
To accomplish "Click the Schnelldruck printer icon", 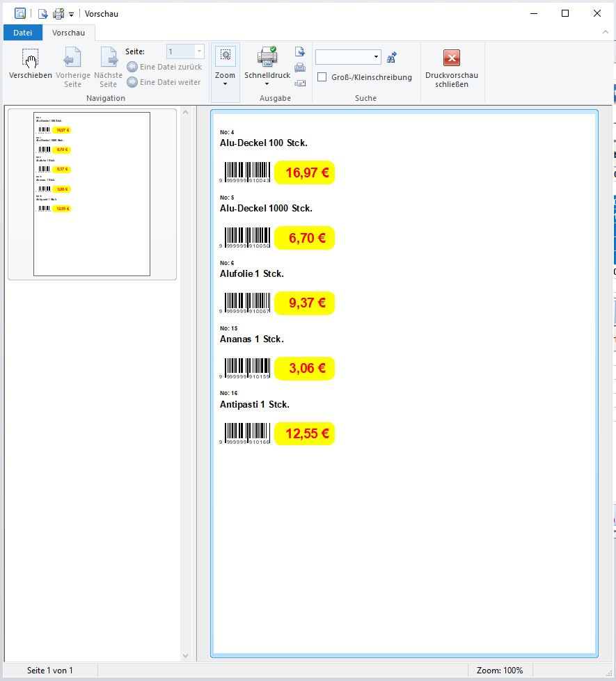I will 267,57.
